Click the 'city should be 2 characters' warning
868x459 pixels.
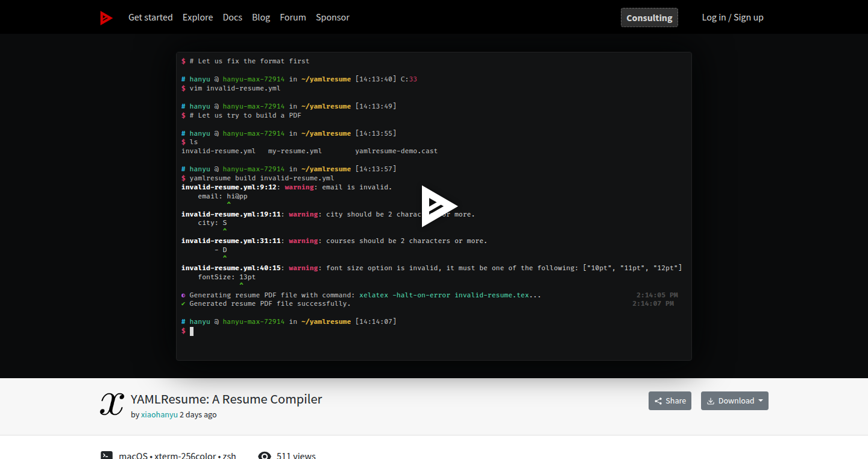[328, 214]
